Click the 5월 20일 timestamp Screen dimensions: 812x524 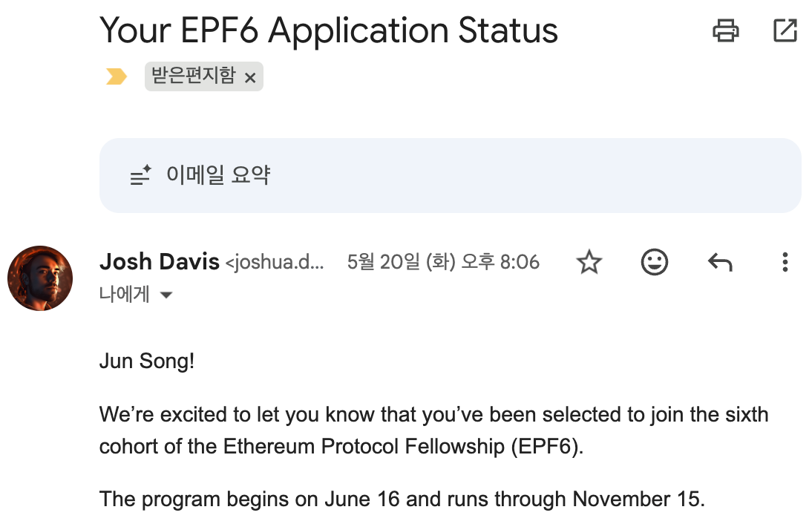443,262
